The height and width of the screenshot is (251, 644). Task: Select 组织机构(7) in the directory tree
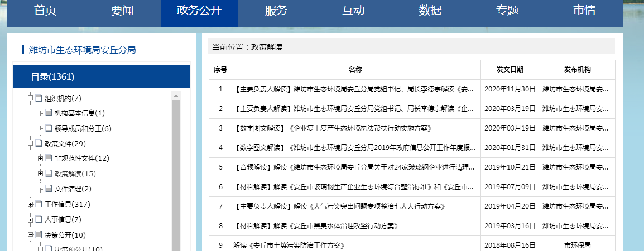(63, 99)
